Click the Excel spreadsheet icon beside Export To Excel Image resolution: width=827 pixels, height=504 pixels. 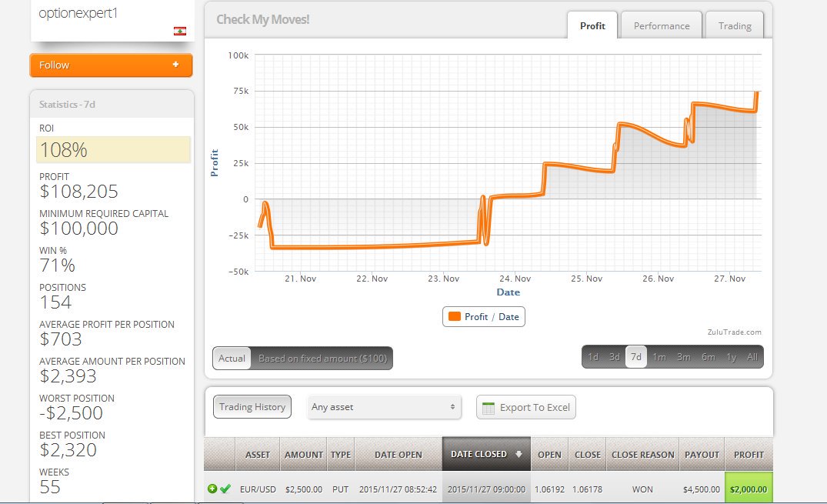pos(489,408)
